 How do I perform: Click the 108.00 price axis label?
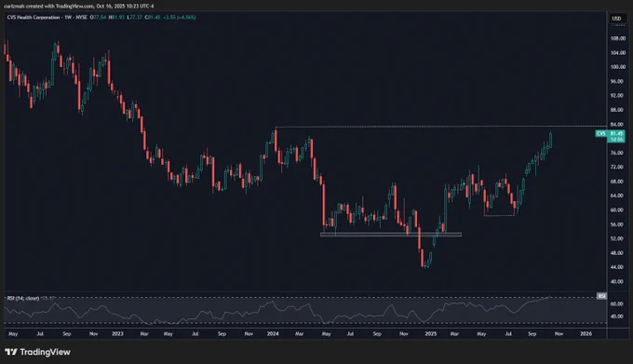618,39
